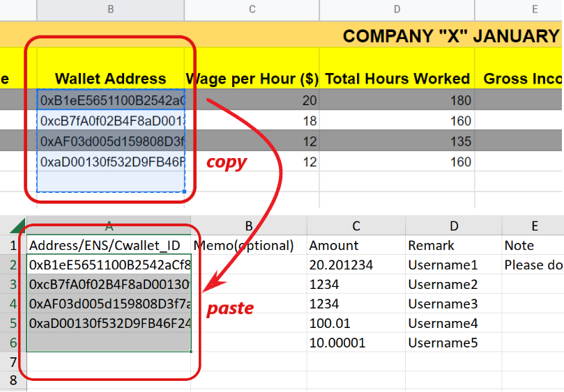Click wage value 18
The image size is (564, 392).
(x=252, y=120)
